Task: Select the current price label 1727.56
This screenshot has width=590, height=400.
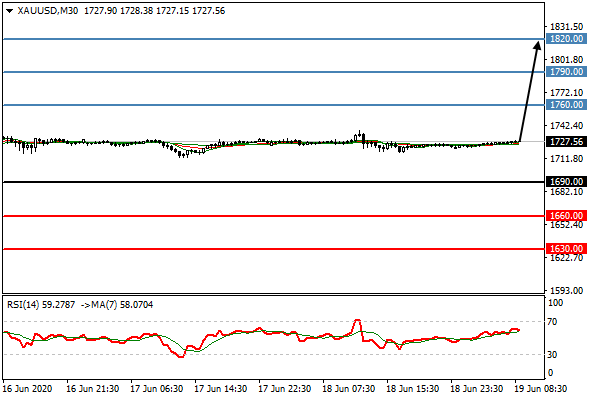Action: (x=566, y=142)
